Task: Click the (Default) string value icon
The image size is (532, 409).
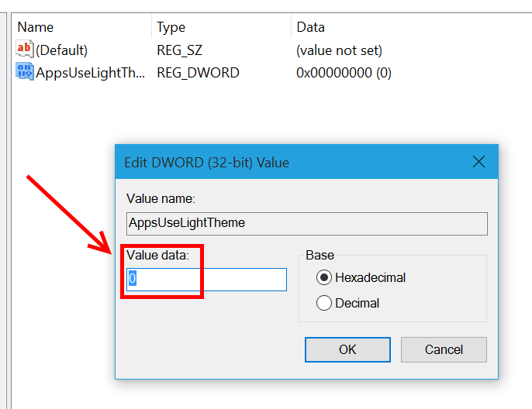Action: [x=25, y=49]
